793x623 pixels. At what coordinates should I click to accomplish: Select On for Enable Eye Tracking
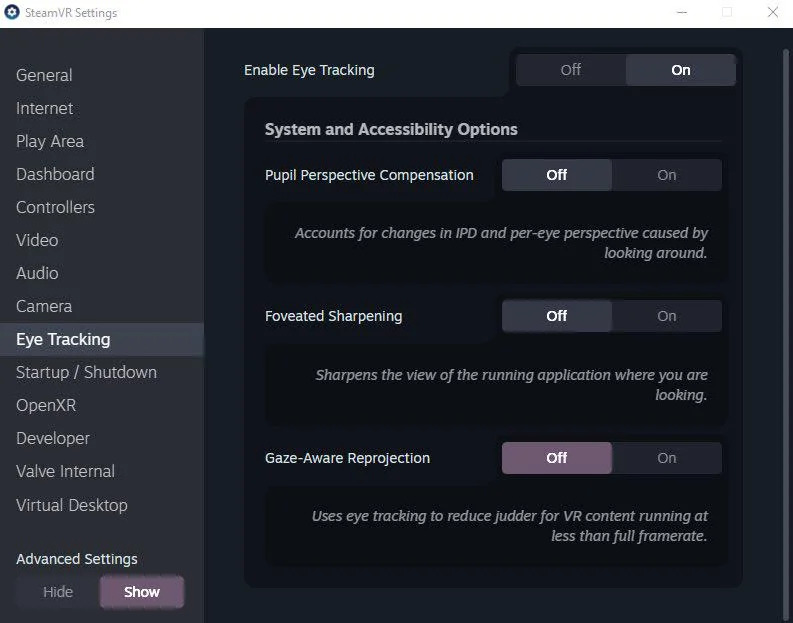(x=680, y=70)
